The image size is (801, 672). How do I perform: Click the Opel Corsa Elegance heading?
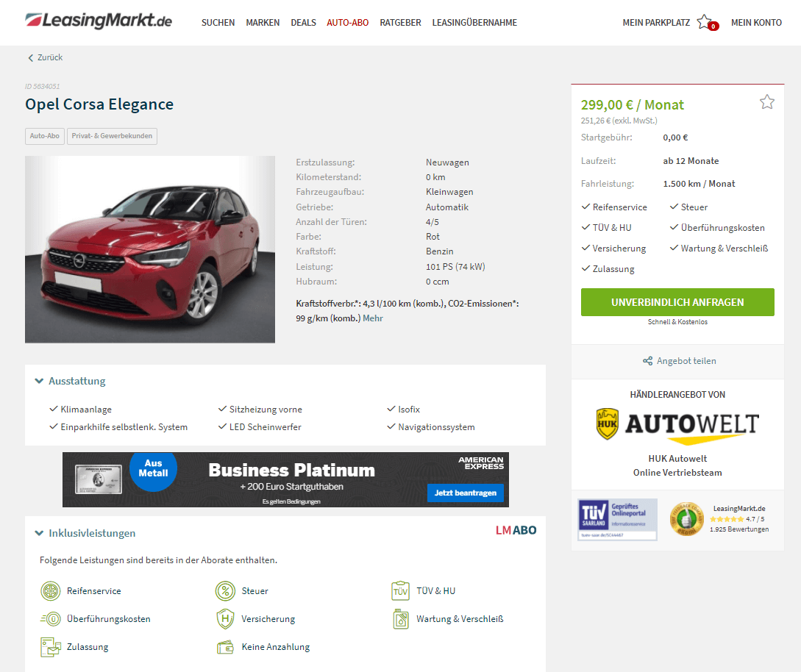99,104
